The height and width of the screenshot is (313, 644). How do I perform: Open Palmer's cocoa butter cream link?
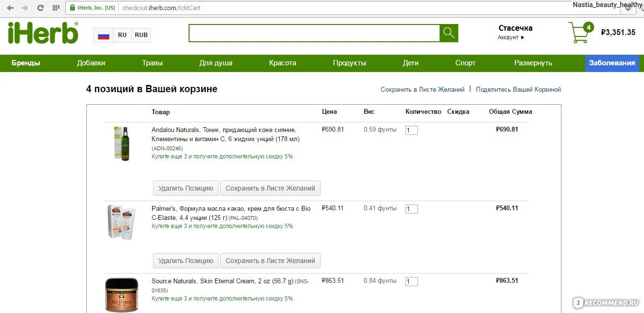pyautogui.click(x=231, y=213)
